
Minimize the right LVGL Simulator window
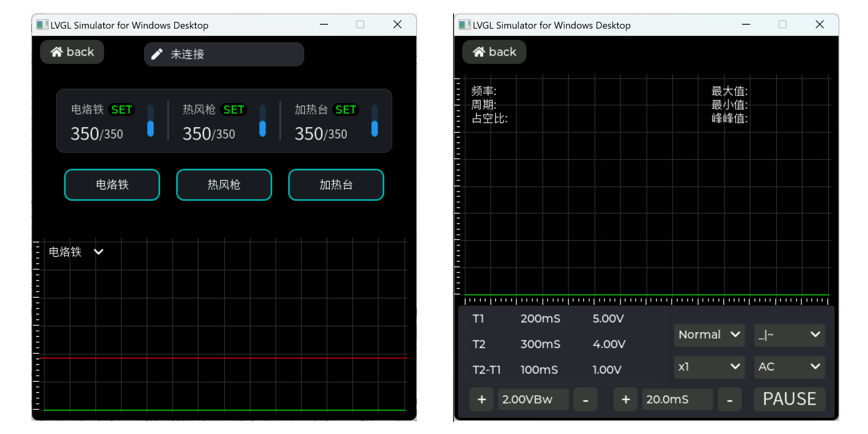point(746,25)
